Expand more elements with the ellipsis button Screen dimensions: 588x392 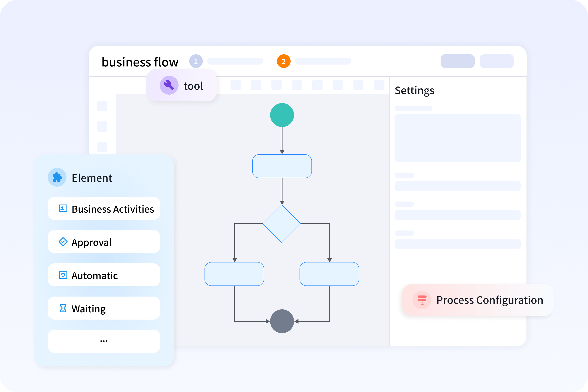[104, 341]
